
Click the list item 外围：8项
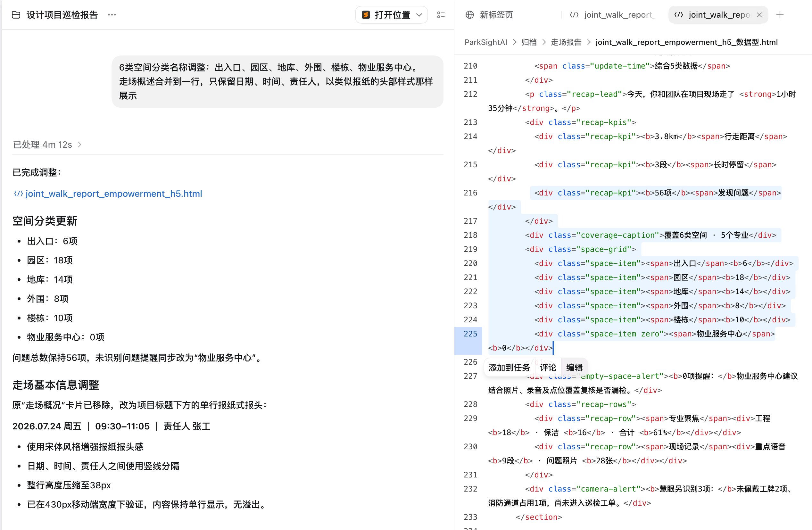pos(48,298)
